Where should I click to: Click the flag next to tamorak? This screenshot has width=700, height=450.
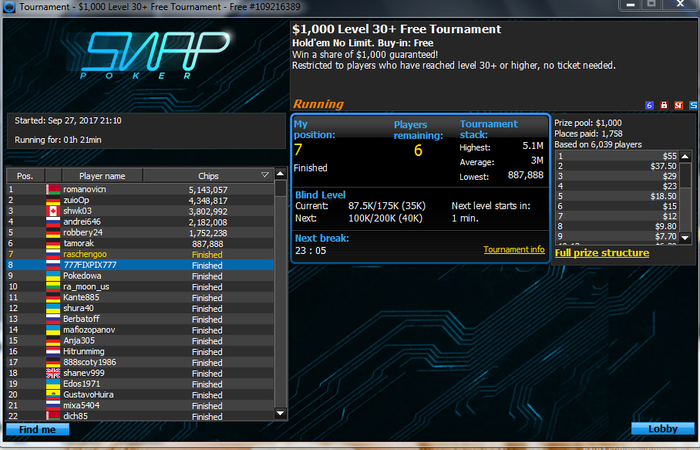(53, 243)
